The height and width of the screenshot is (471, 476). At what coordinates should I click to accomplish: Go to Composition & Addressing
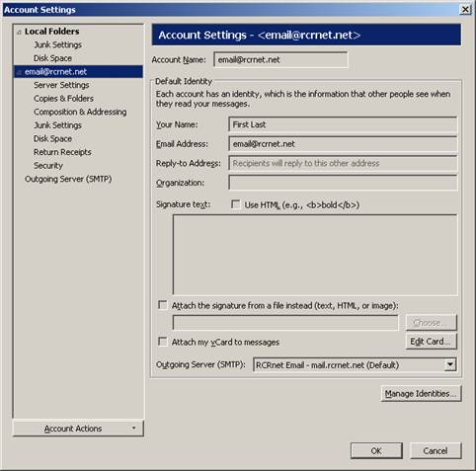coord(80,112)
